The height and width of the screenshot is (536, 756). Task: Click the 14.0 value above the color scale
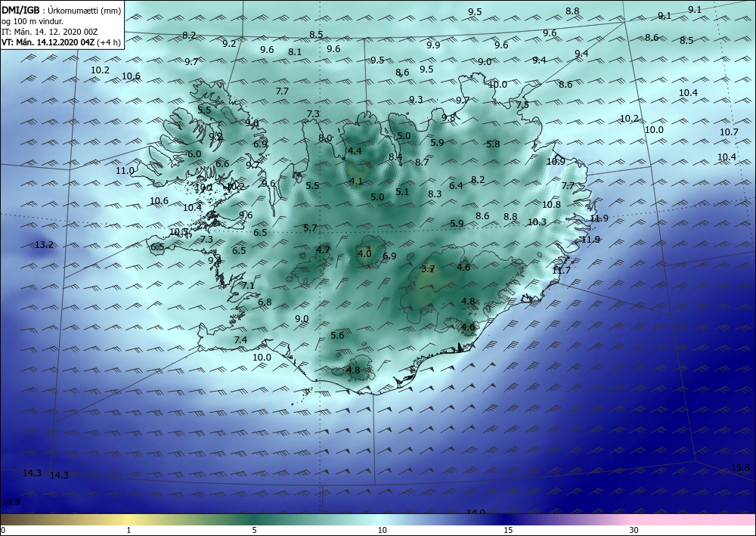pos(476,512)
